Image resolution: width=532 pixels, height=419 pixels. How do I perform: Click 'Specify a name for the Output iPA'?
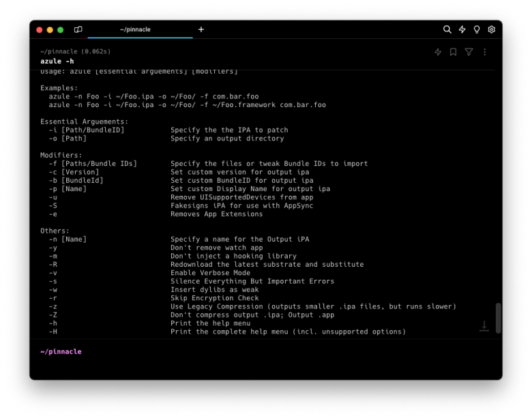coord(240,240)
